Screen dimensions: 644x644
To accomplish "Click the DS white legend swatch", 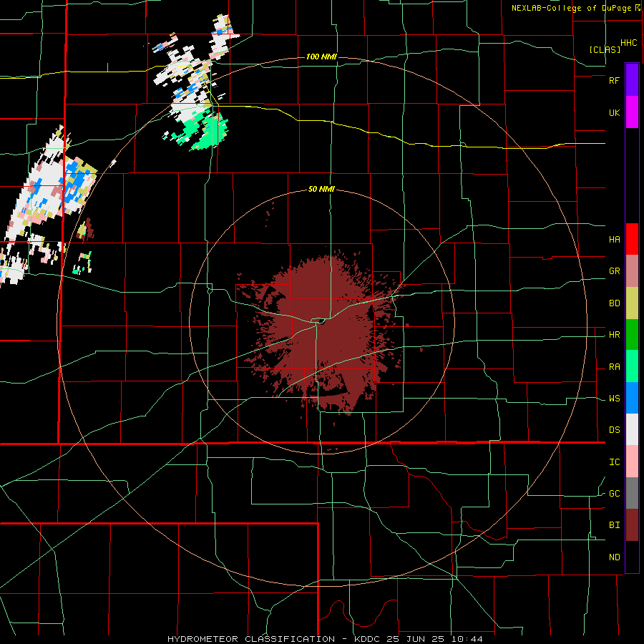I will 632,429.
